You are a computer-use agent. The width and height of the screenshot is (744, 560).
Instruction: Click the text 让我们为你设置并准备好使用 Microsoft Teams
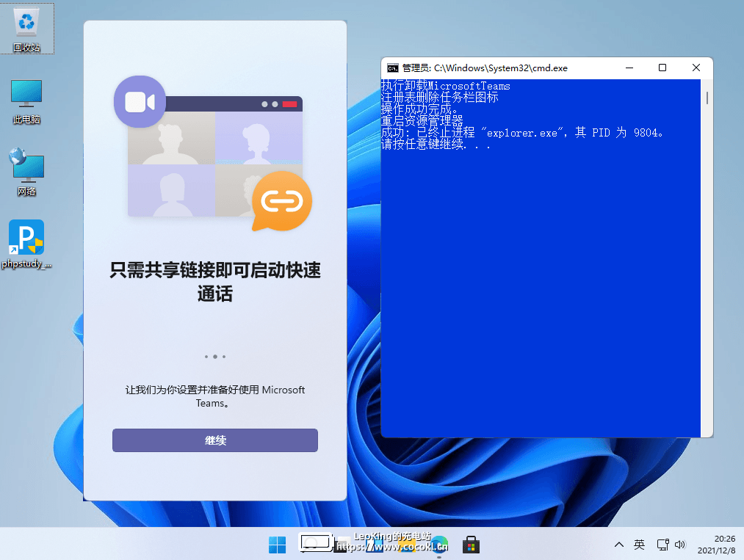215,396
